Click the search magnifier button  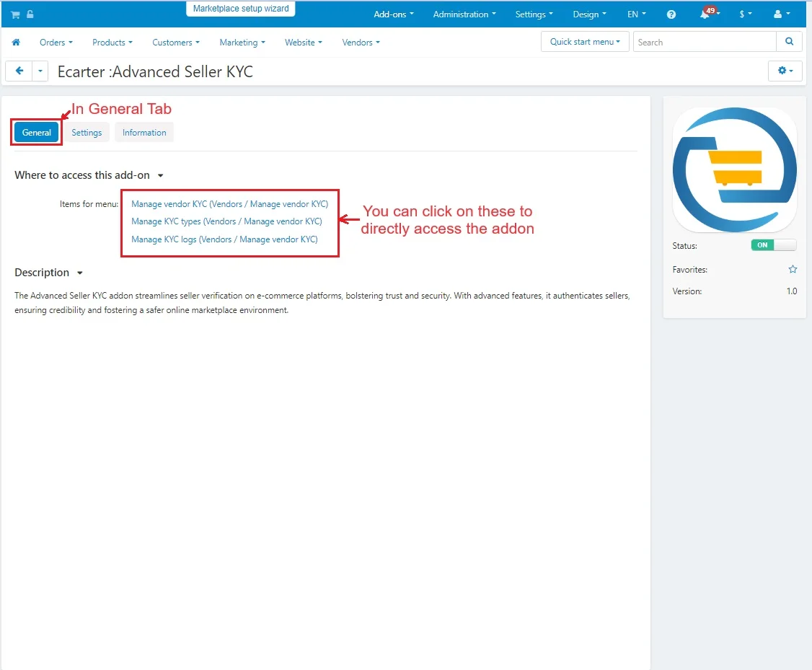coord(789,42)
